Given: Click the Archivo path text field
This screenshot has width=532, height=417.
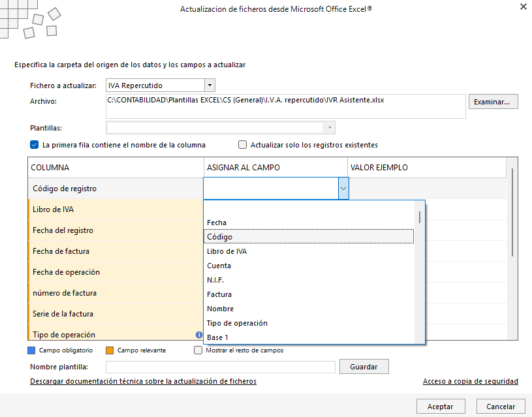Looking at the screenshot, I should tap(286, 106).
